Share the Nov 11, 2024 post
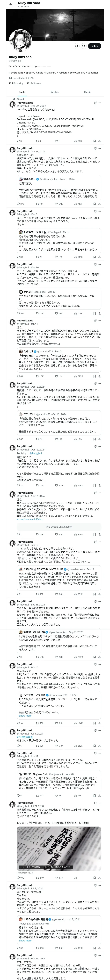 99,204
